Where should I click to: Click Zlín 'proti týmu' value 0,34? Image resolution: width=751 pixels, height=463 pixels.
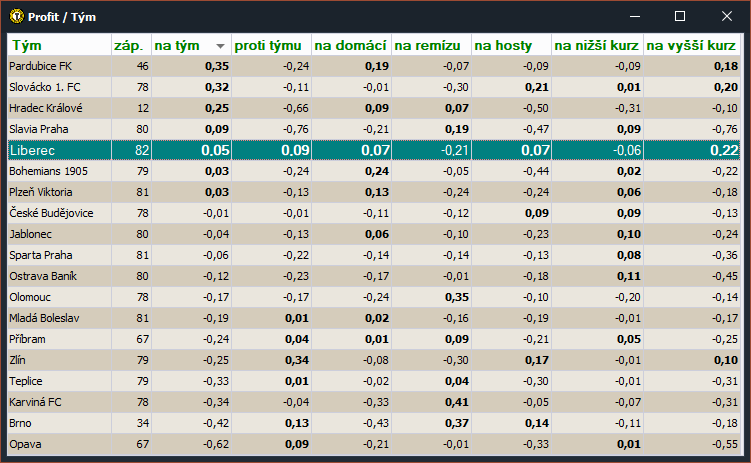click(297, 360)
